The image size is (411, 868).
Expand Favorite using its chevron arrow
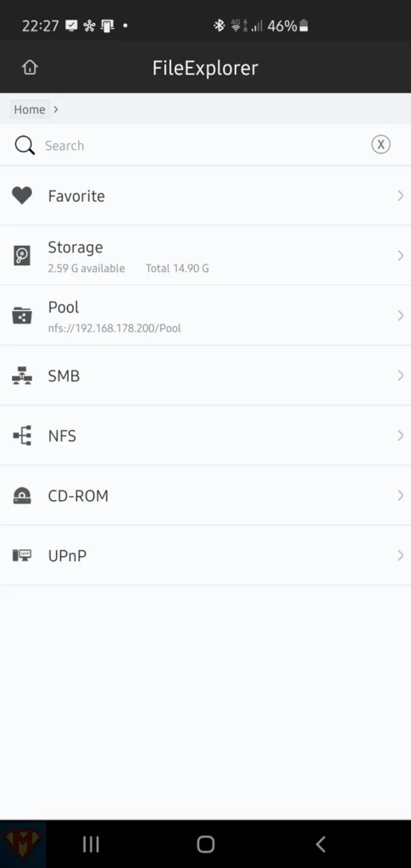(x=400, y=196)
